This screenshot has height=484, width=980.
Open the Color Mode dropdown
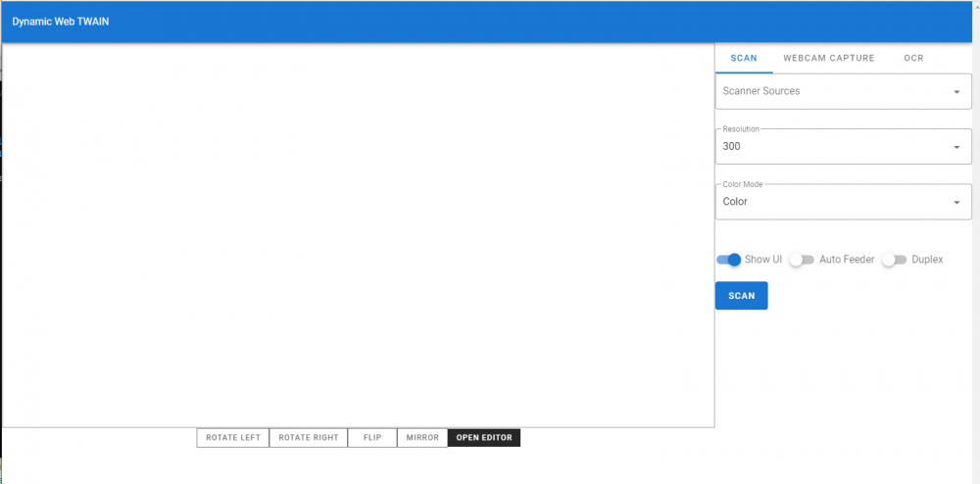coord(833,202)
